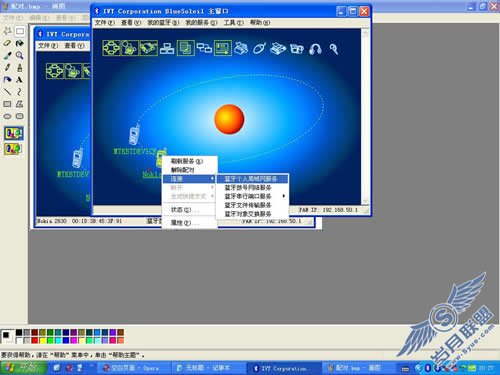The height and width of the screenshot is (375, 500).
Task: Click the Windows Start button
Action: [x=23, y=368]
